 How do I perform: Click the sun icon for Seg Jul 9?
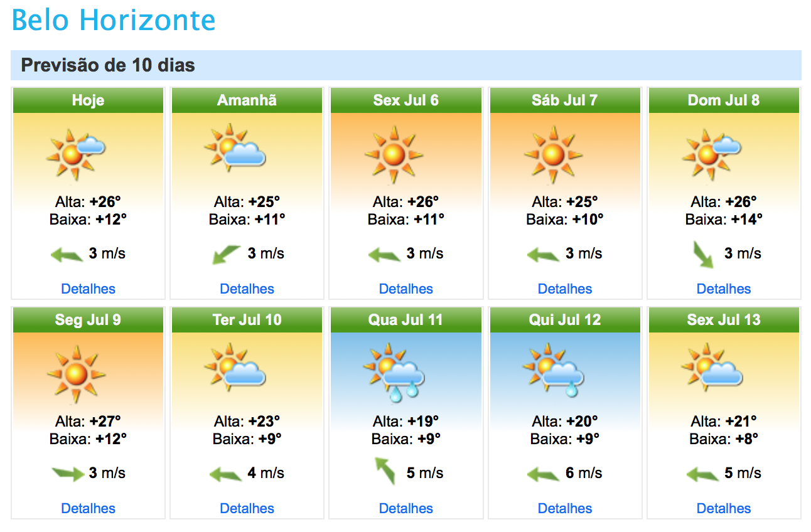76,374
